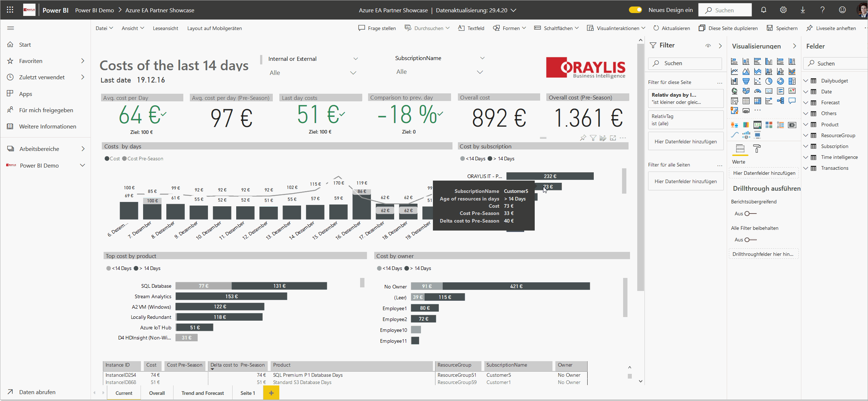Choose the funnel chart visual
Image resolution: width=868 pixels, height=401 pixels.
pos(746,81)
